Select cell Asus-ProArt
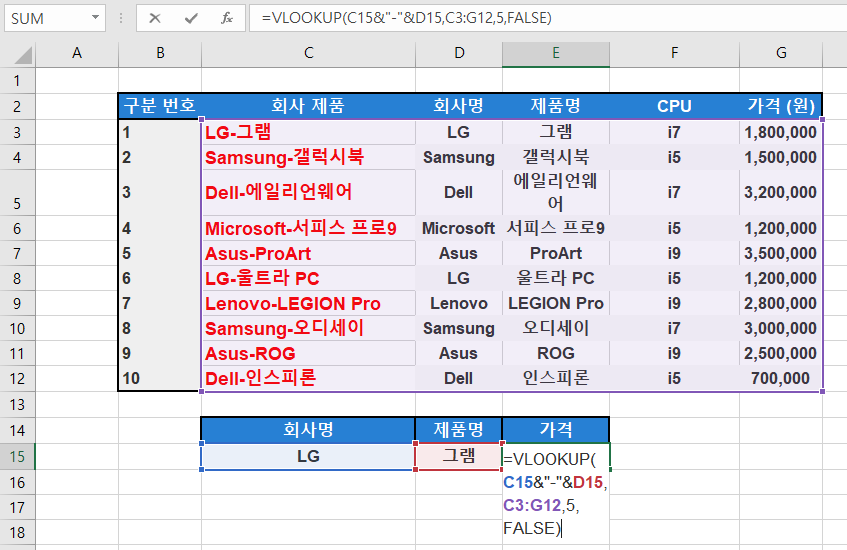The width and height of the screenshot is (847, 550). tap(308, 253)
